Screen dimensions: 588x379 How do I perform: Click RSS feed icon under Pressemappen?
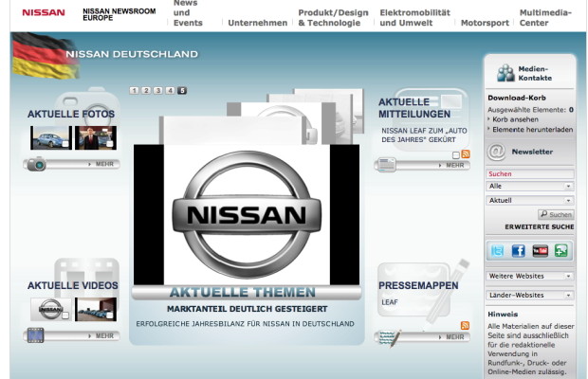[465, 325]
